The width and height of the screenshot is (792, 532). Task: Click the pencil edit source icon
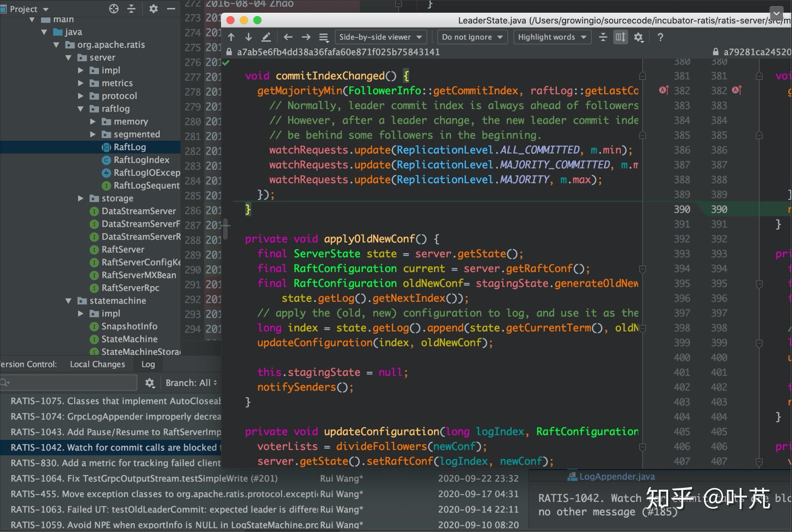click(x=266, y=37)
